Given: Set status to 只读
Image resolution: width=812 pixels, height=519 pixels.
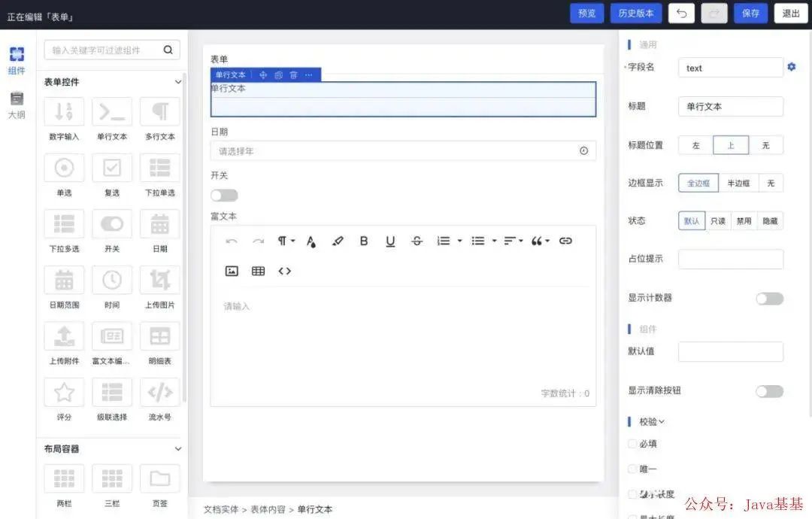Looking at the screenshot, I should click(x=718, y=221).
